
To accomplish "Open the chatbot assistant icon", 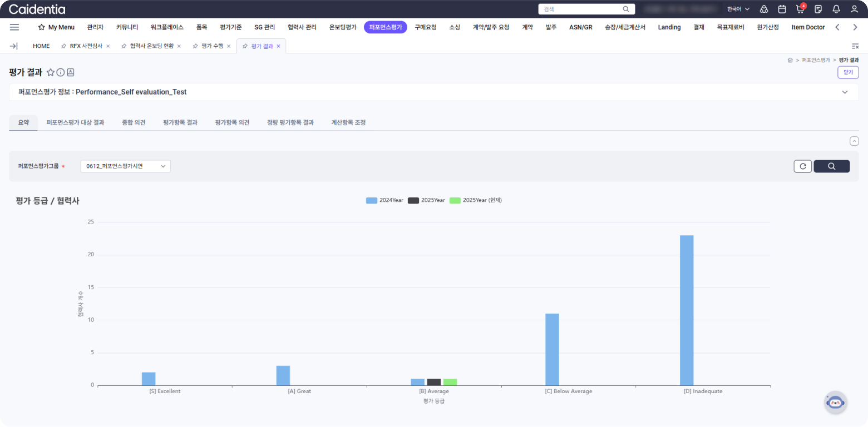I will click(835, 402).
